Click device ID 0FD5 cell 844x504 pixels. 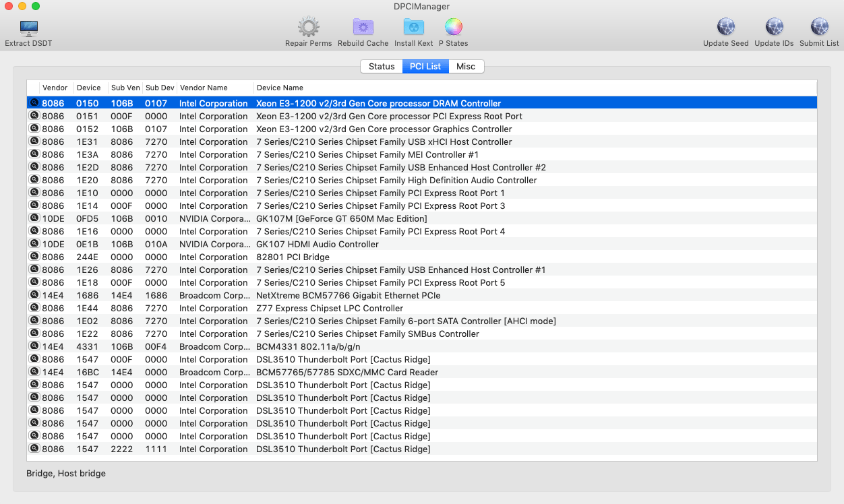[x=87, y=218]
